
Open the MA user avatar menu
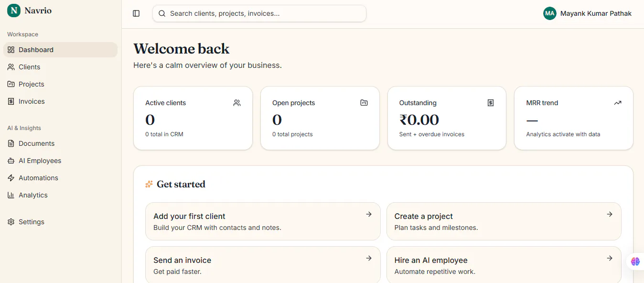point(550,13)
